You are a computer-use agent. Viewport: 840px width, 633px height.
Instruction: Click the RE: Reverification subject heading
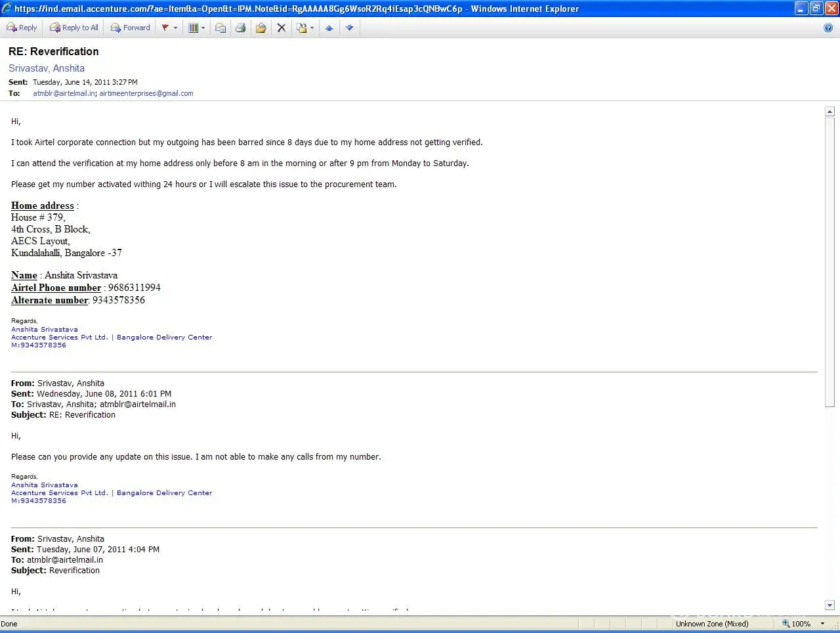tap(54, 51)
